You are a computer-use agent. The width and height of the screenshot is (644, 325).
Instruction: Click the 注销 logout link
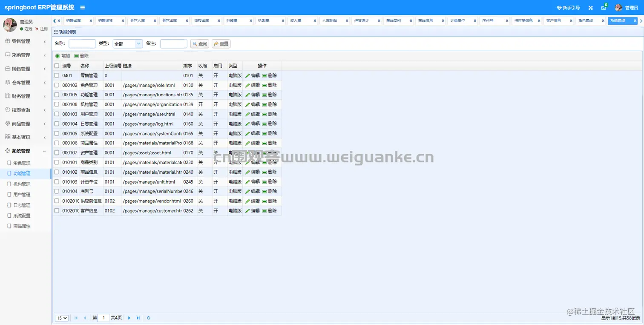point(42,29)
